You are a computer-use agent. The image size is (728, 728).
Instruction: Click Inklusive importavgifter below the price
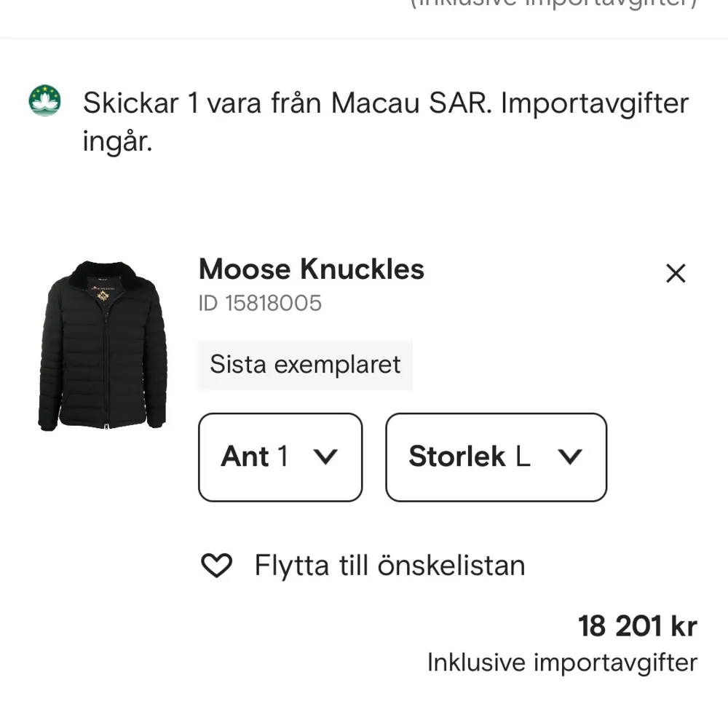tap(561, 662)
